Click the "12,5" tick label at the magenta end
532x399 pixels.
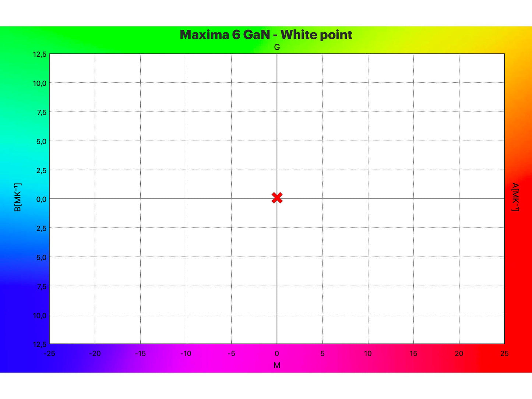pyautogui.click(x=40, y=345)
